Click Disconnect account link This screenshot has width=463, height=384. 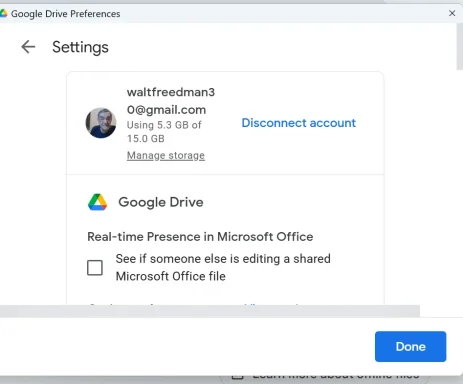(x=299, y=123)
